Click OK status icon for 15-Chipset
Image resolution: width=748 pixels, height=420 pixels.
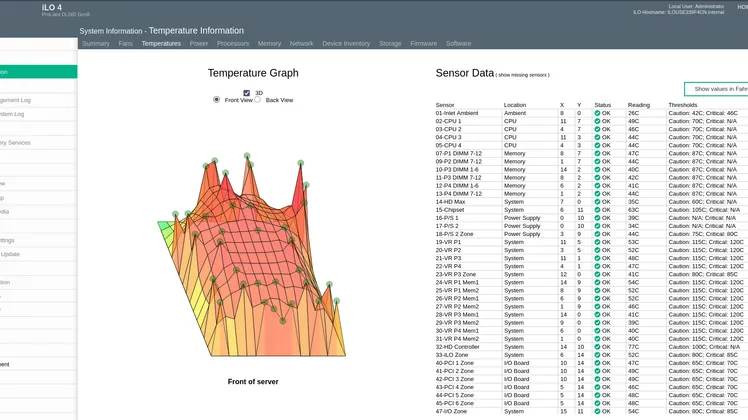point(597,210)
